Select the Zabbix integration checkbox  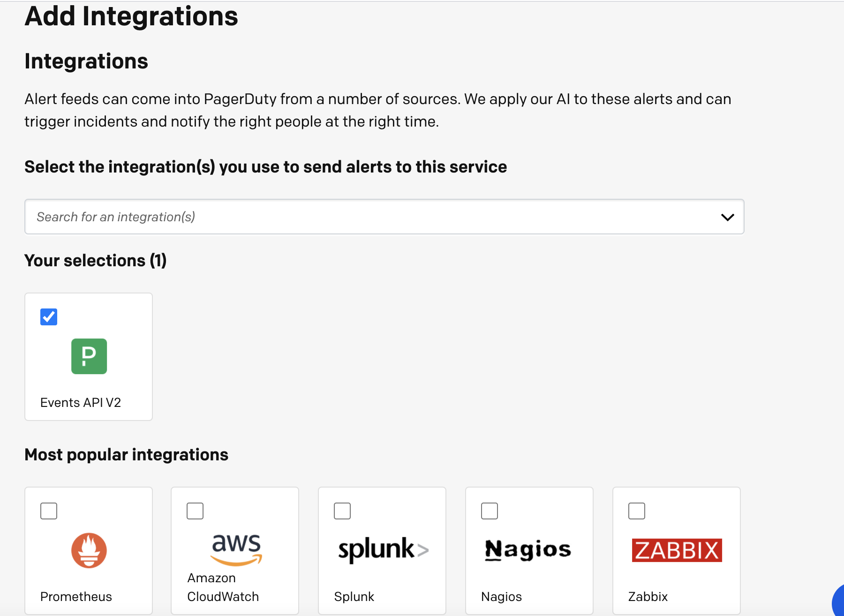click(x=637, y=511)
